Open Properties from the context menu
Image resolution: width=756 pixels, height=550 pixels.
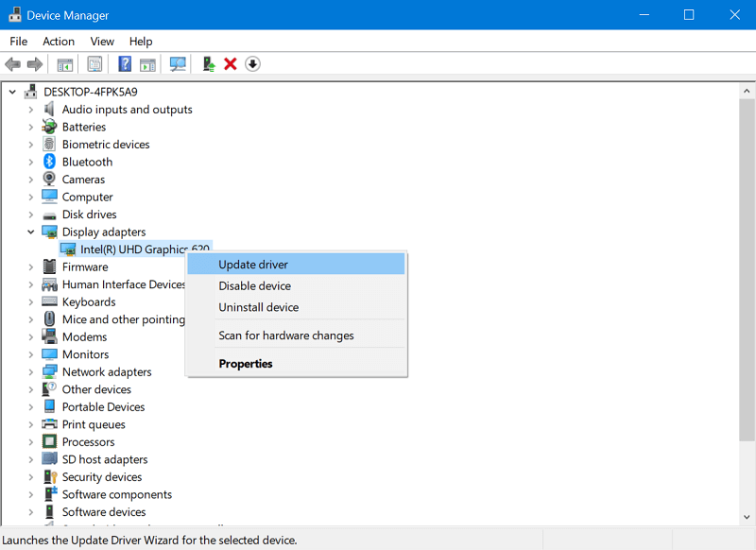296,364
